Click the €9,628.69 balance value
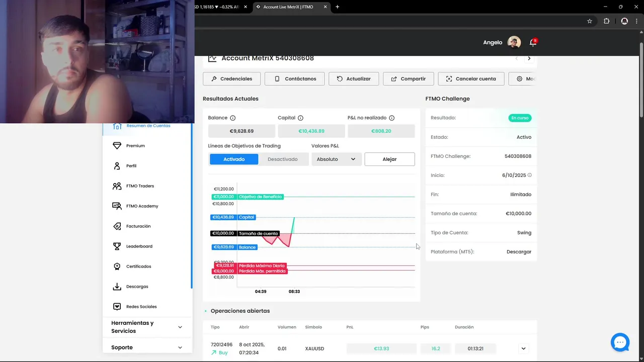Screen dimensions: 644x362 pyautogui.click(x=242, y=131)
